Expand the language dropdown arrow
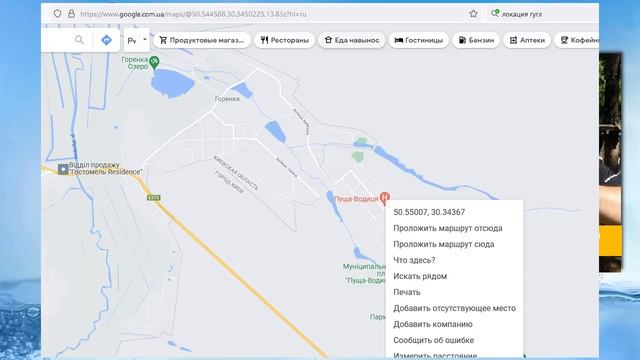The width and height of the screenshot is (640, 360). 144,40
